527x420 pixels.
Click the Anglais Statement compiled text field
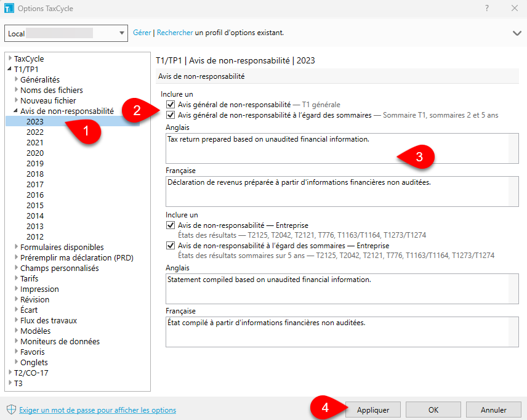click(x=342, y=288)
